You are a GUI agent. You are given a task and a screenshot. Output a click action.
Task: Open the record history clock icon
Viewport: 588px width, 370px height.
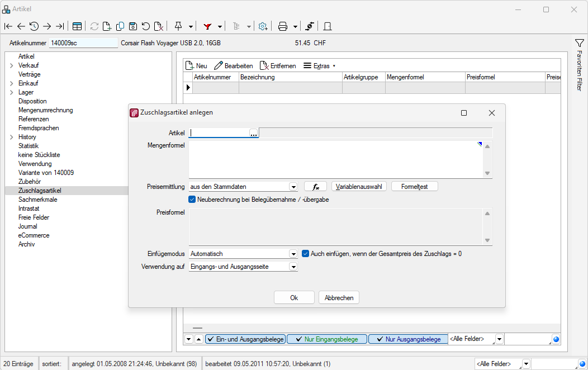pos(34,26)
